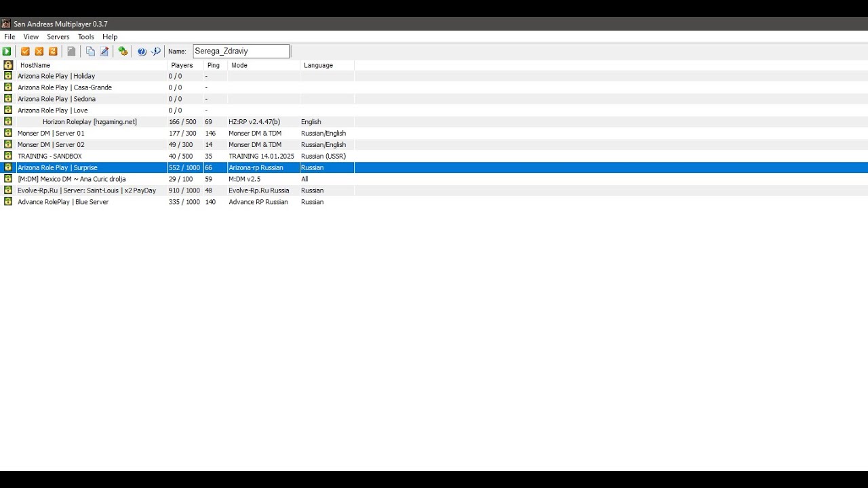The height and width of the screenshot is (488, 868).
Task: Click lock icon beside Arizona Role Play Sedona
Action: point(8,99)
